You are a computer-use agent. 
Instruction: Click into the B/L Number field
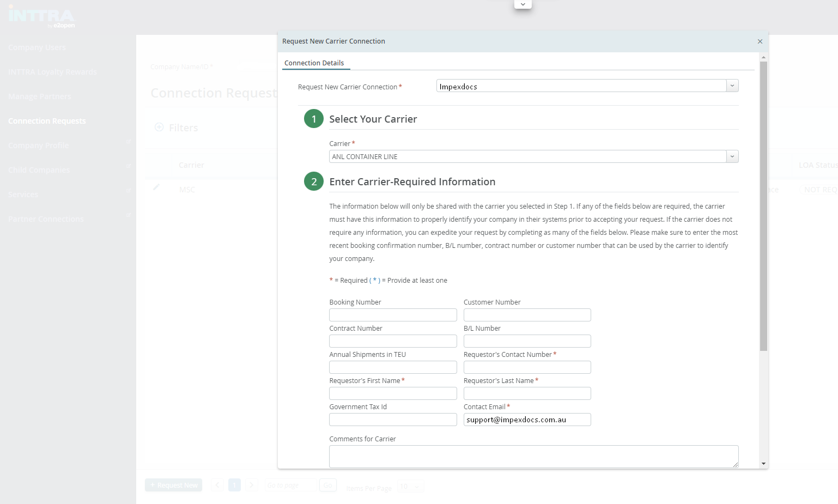pyautogui.click(x=527, y=341)
